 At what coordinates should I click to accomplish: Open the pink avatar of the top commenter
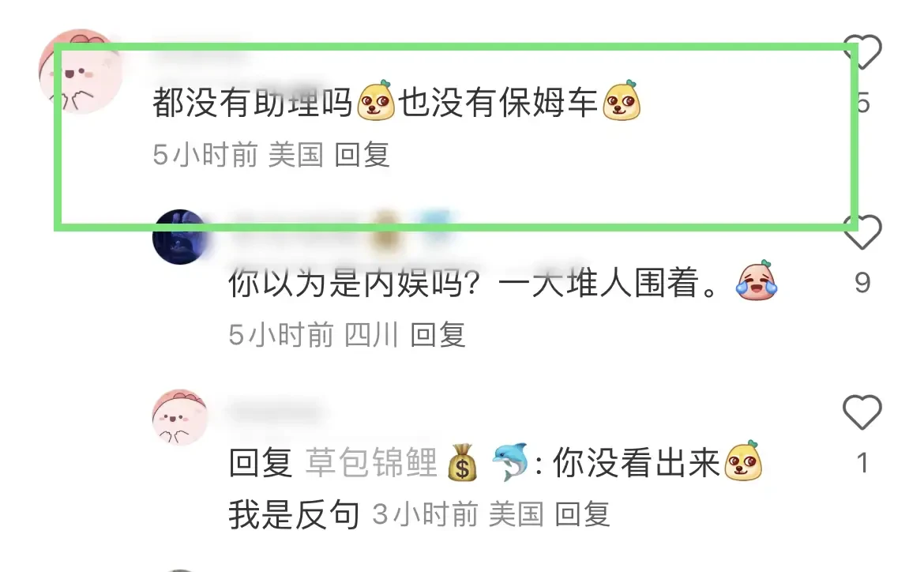coord(81,71)
